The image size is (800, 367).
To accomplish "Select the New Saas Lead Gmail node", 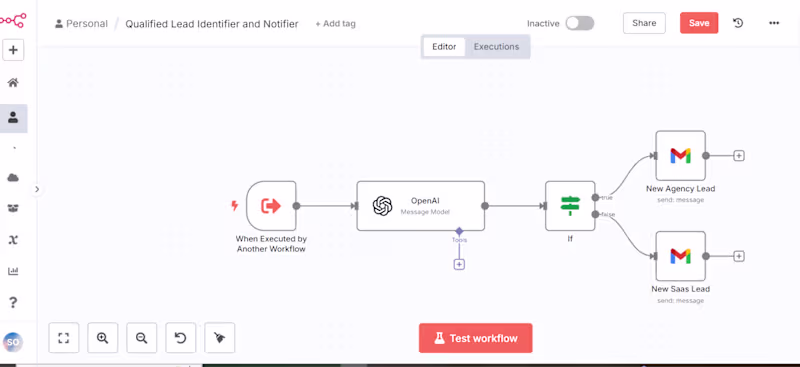I will tap(681, 256).
